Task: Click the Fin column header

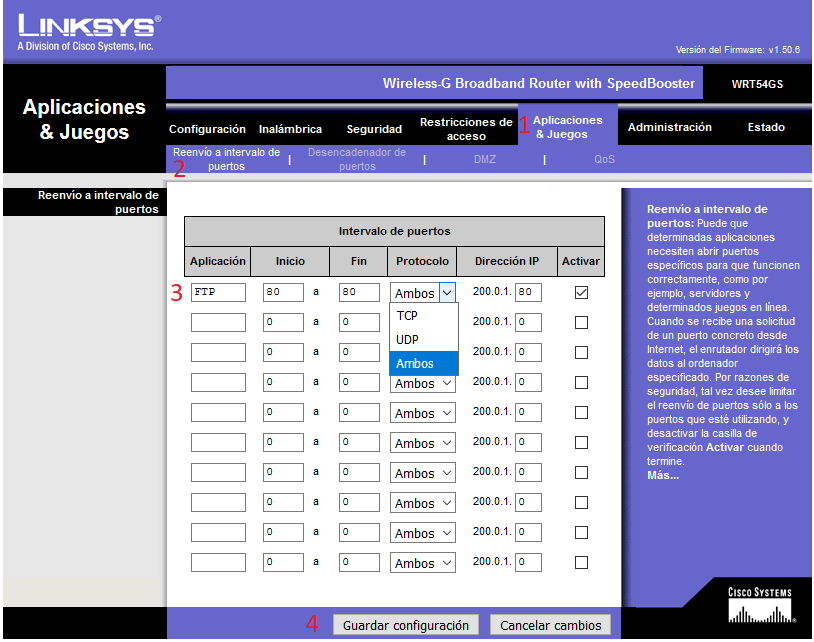Action: coord(359,261)
